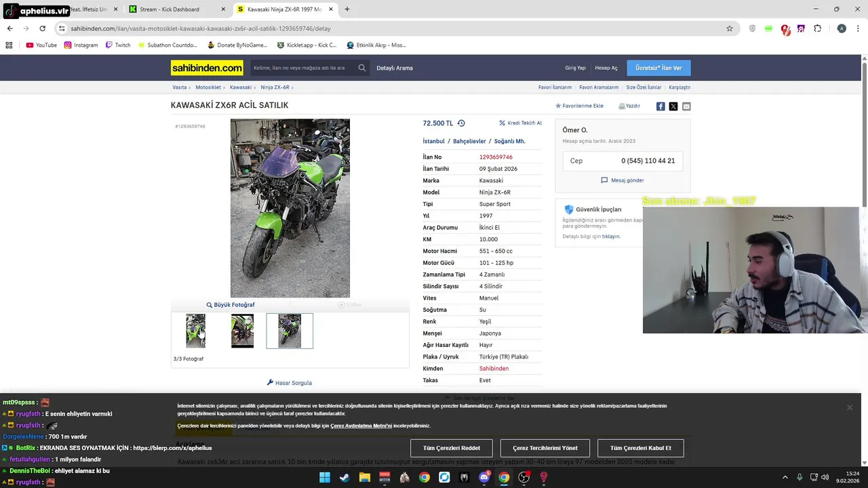Open a new browser tab

tap(347, 9)
